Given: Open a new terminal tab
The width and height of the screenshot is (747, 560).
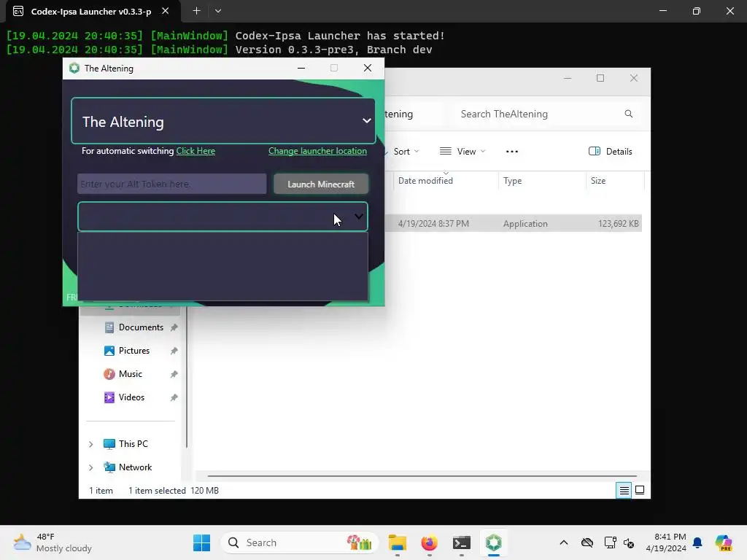Looking at the screenshot, I should pos(196,10).
